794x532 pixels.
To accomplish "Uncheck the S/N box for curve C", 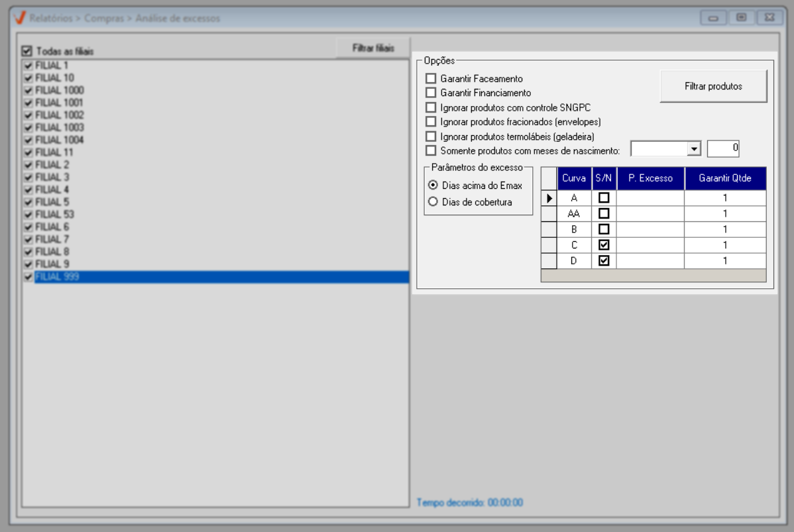I will 604,245.
